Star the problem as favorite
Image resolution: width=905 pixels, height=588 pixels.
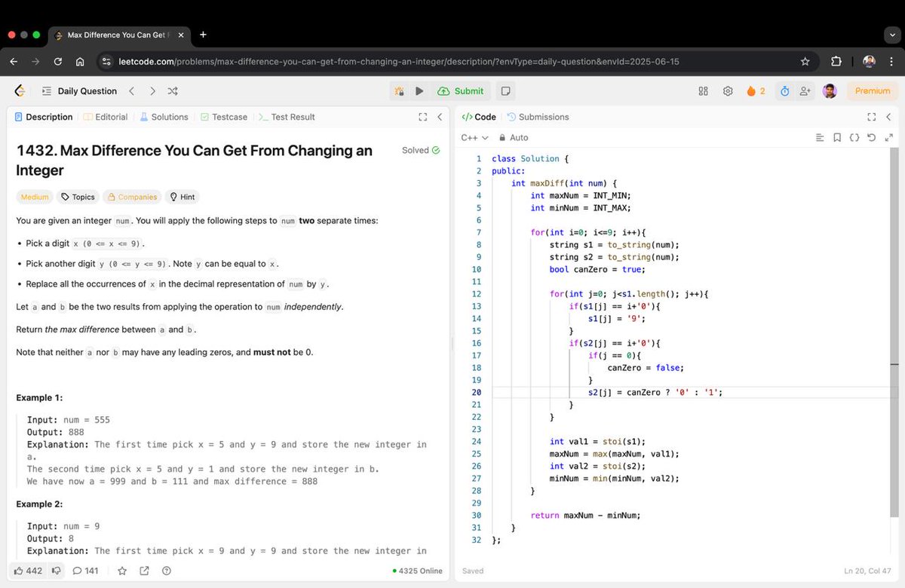pos(122,571)
